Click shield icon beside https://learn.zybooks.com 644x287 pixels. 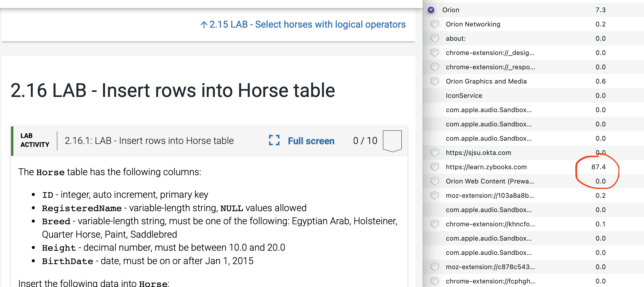(435, 167)
